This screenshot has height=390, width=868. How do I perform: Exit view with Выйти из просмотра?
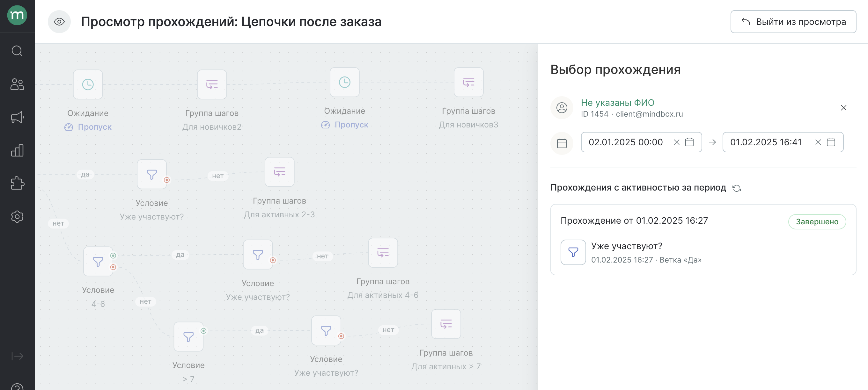[793, 22]
